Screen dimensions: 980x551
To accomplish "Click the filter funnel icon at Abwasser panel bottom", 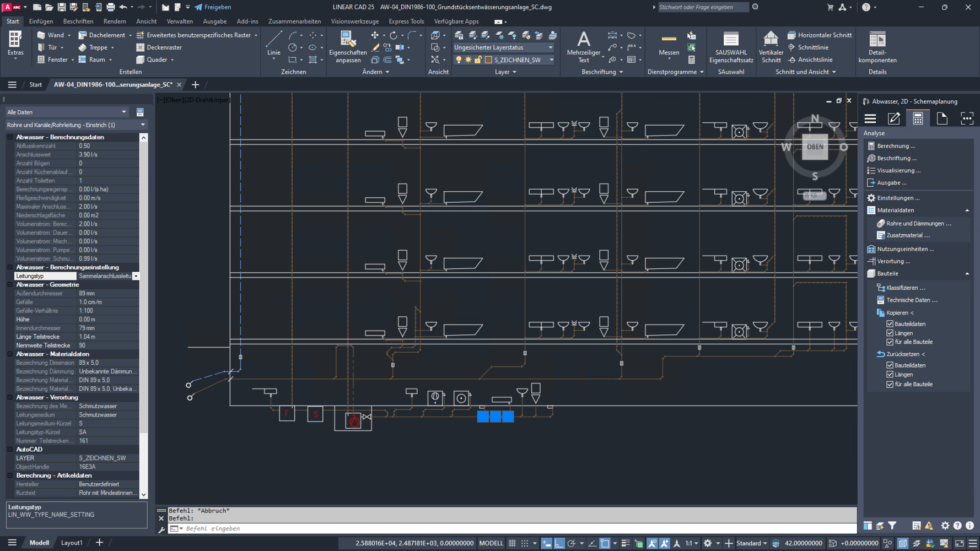I will (892, 526).
